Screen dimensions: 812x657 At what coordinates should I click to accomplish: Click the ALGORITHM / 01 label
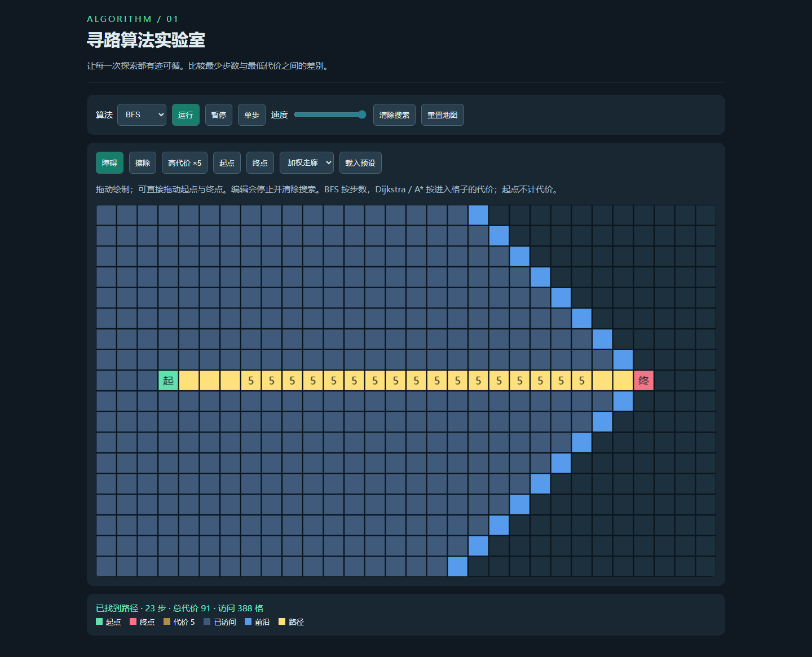(133, 19)
